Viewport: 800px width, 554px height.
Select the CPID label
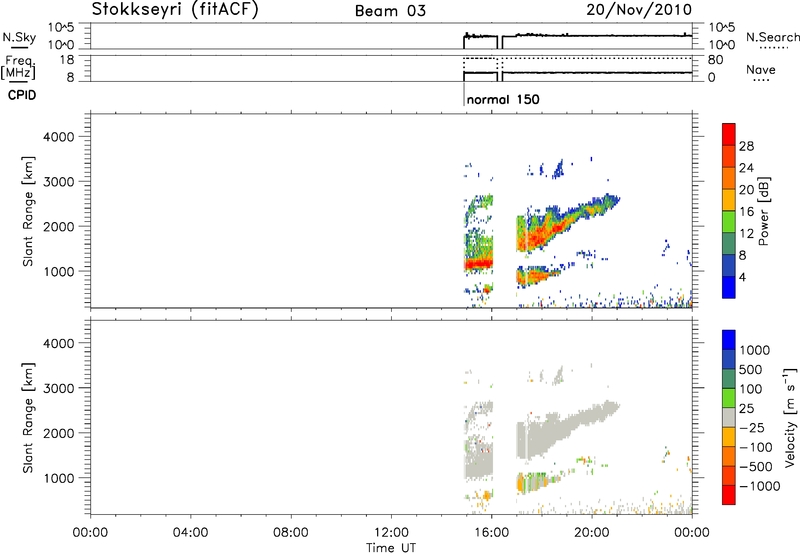tap(22, 95)
